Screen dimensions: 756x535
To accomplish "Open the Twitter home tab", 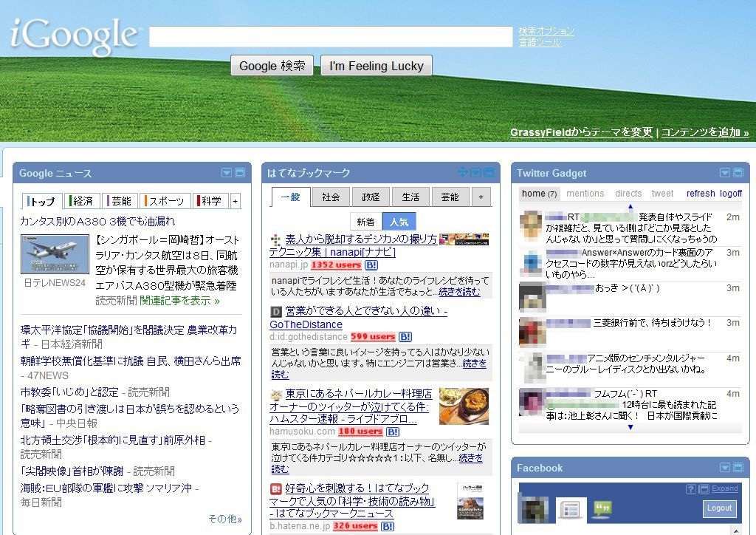I will coord(539,194).
